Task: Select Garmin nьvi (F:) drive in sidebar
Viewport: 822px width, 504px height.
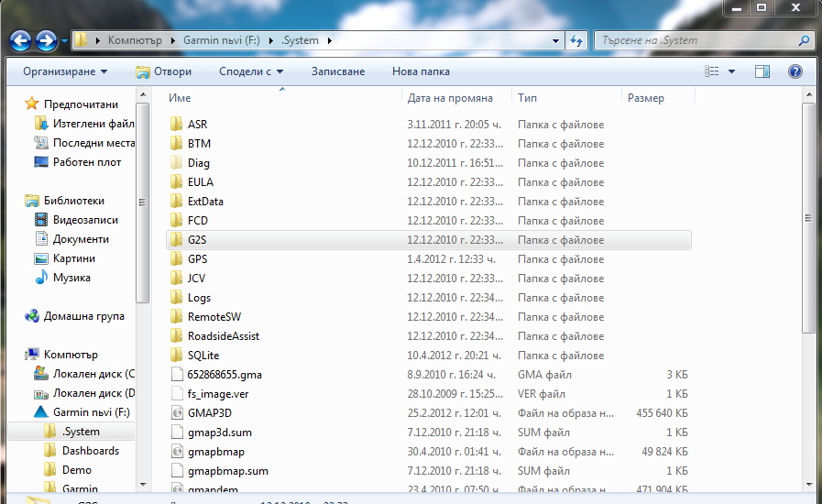Action: coord(92,412)
